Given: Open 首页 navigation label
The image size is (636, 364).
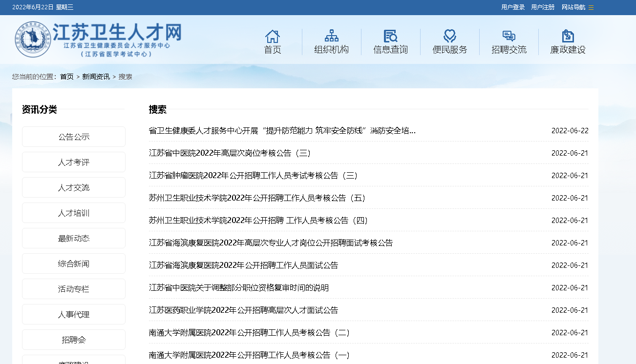Looking at the screenshot, I should coord(273,50).
